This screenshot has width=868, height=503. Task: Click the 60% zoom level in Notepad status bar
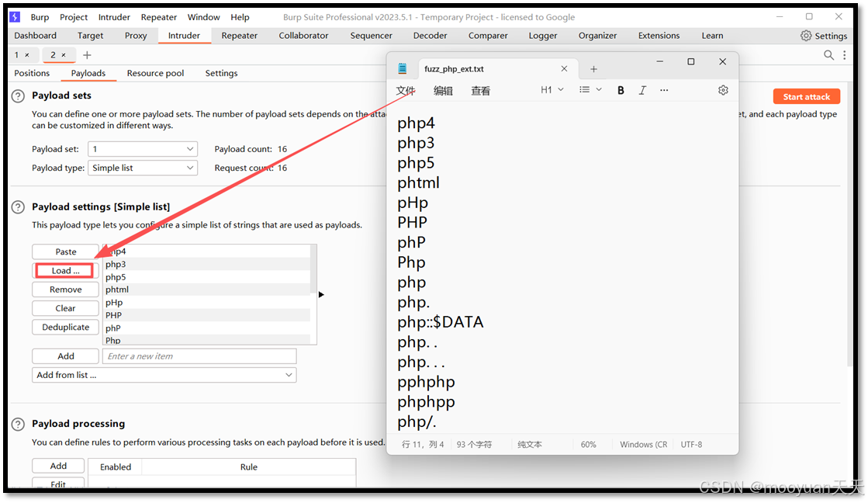pos(588,445)
